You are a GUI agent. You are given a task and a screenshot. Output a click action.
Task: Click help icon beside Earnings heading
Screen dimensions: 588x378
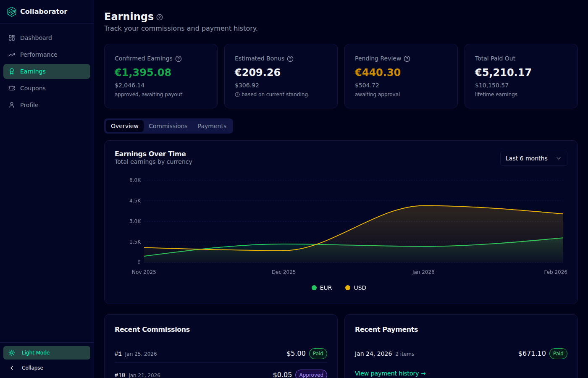click(160, 17)
